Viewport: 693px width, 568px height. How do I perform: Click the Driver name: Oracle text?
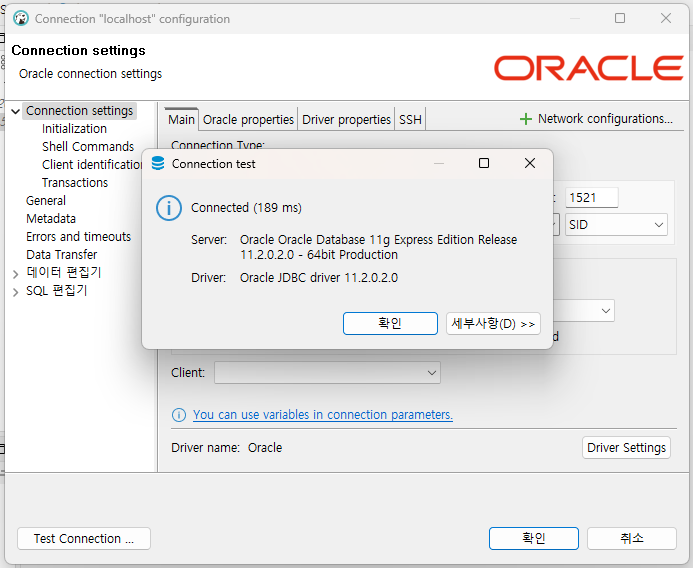(x=226, y=448)
